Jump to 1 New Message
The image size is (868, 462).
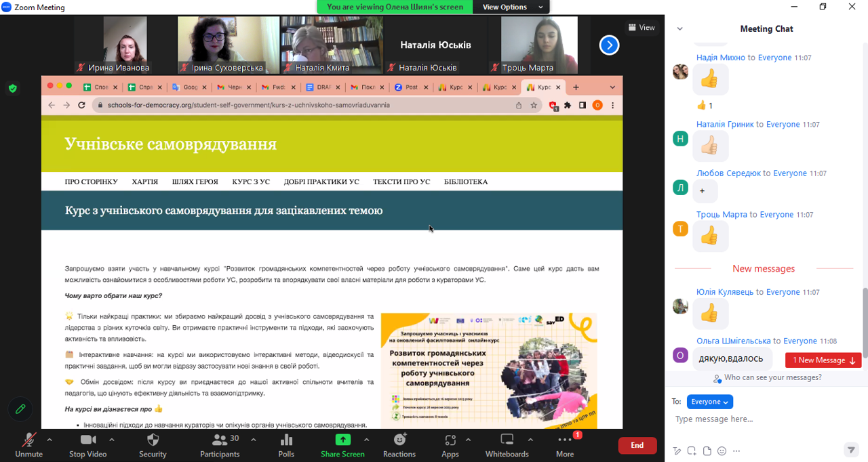(x=823, y=360)
